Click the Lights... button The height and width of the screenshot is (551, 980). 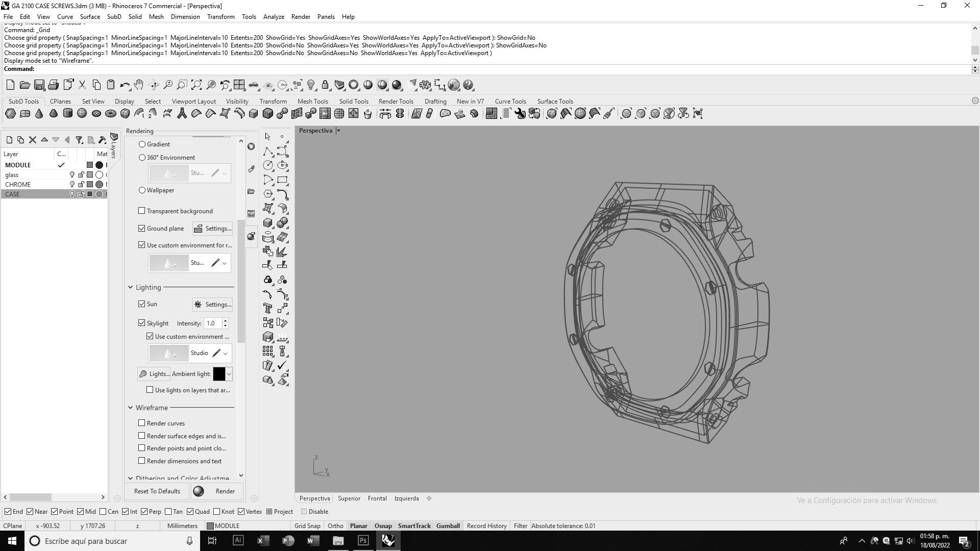[154, 374]
